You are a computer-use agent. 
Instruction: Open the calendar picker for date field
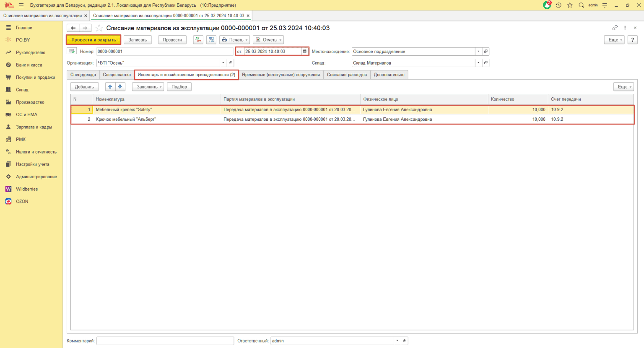305,52
